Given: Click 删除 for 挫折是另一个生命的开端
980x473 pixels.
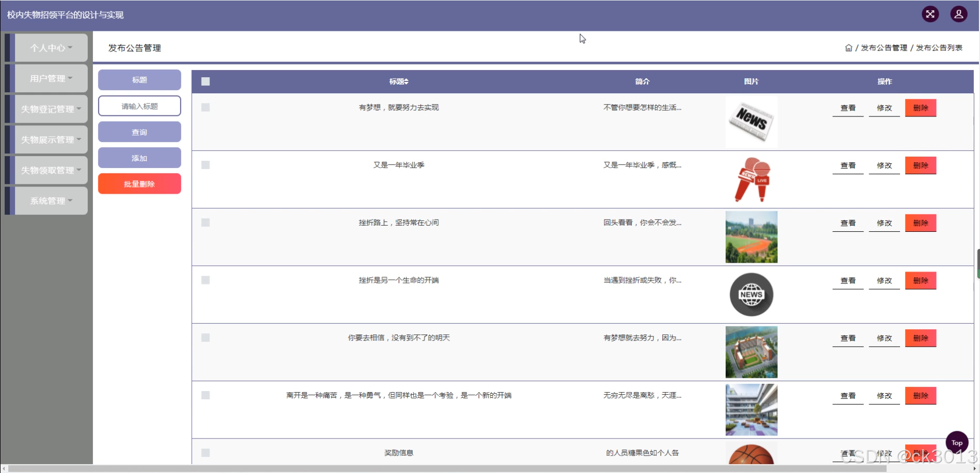Looking at the screenshot, I should click(921, 280).
